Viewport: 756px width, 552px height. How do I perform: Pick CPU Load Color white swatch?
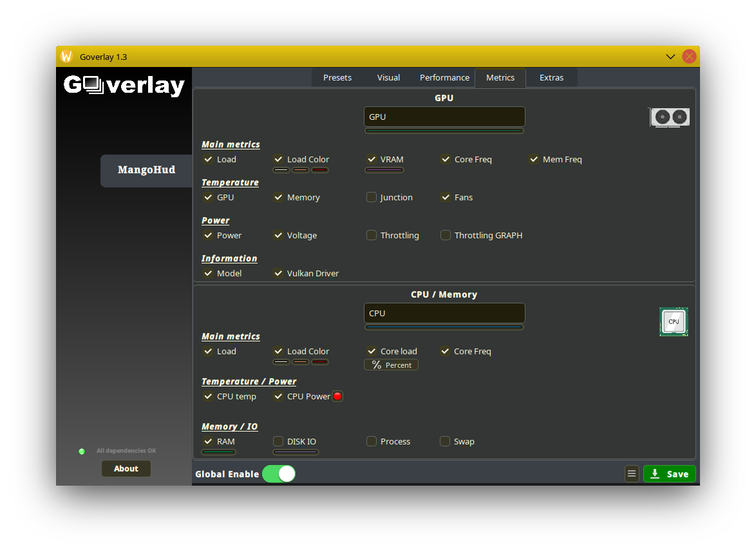click(281, 362)
